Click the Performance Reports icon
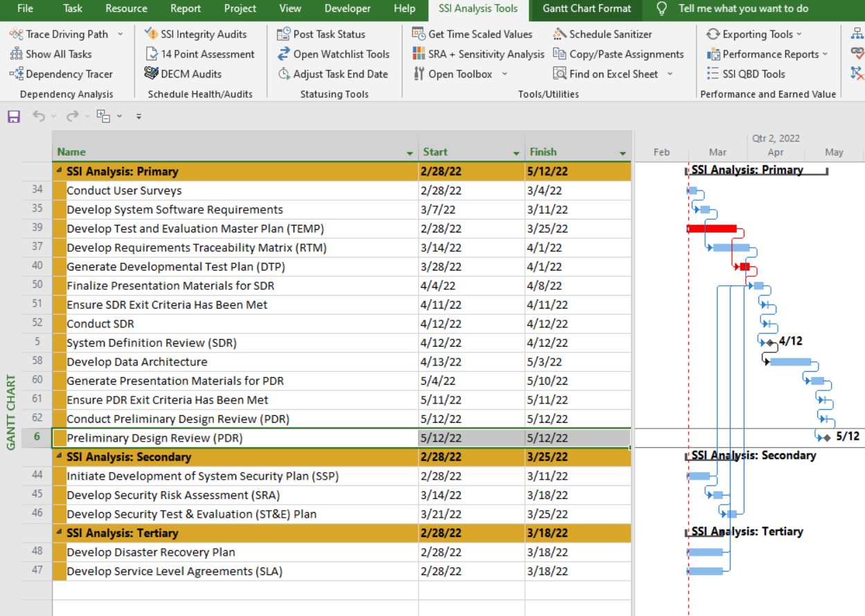This screenshot has height=616, width=865. coord(713,54)
